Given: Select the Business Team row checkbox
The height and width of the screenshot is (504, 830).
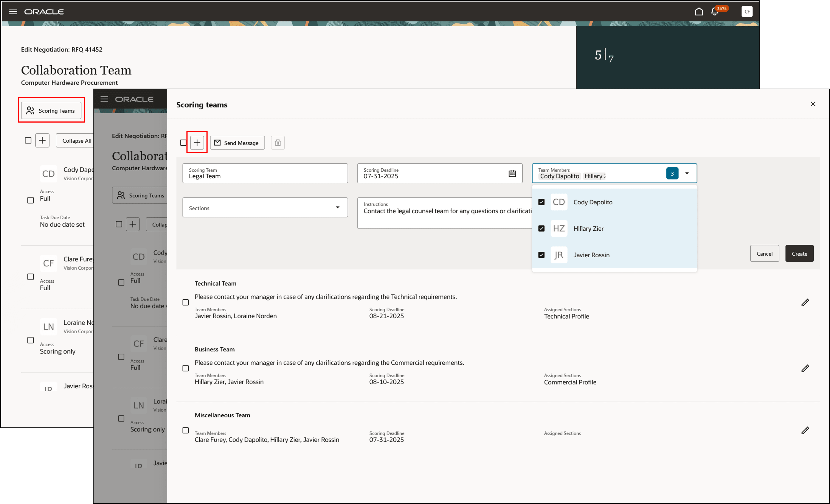Looking at the screenshot, I should point(186,368).
